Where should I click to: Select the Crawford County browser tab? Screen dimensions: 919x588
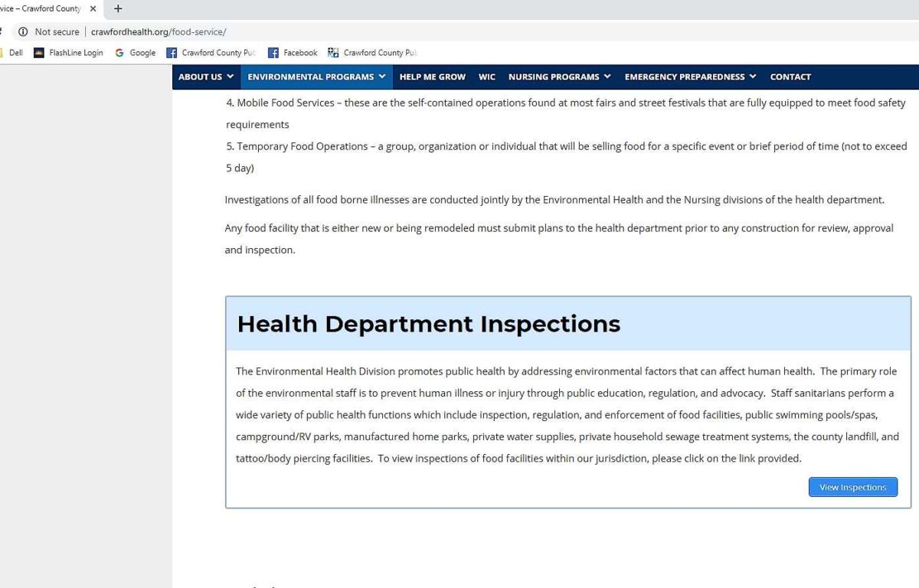(42, 9)
